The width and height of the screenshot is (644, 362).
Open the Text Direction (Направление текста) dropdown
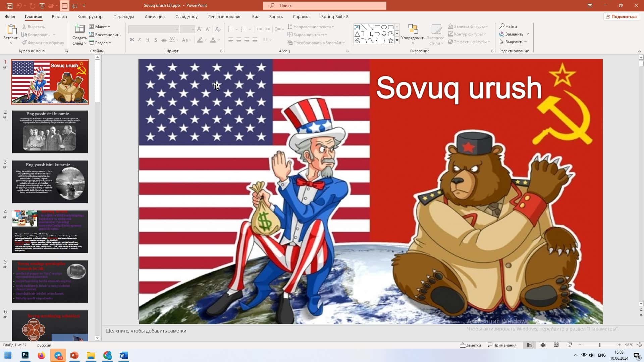(311, 26)
